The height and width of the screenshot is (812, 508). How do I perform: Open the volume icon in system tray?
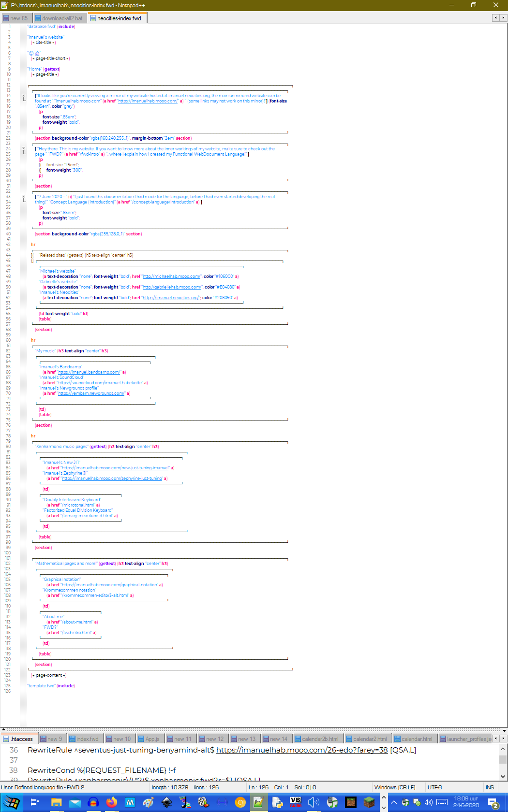[x=429, y=802]
